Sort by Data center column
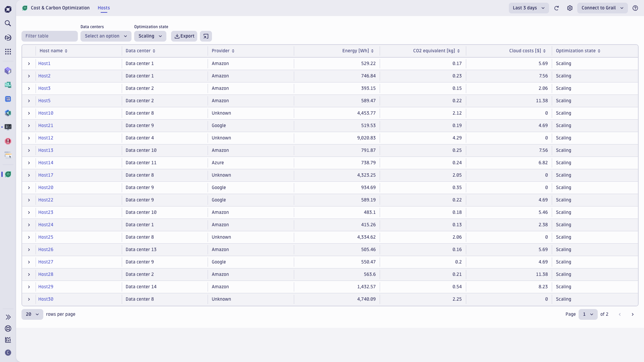The width and height of the screenshot is (644, 362). [x=140, y=51]
